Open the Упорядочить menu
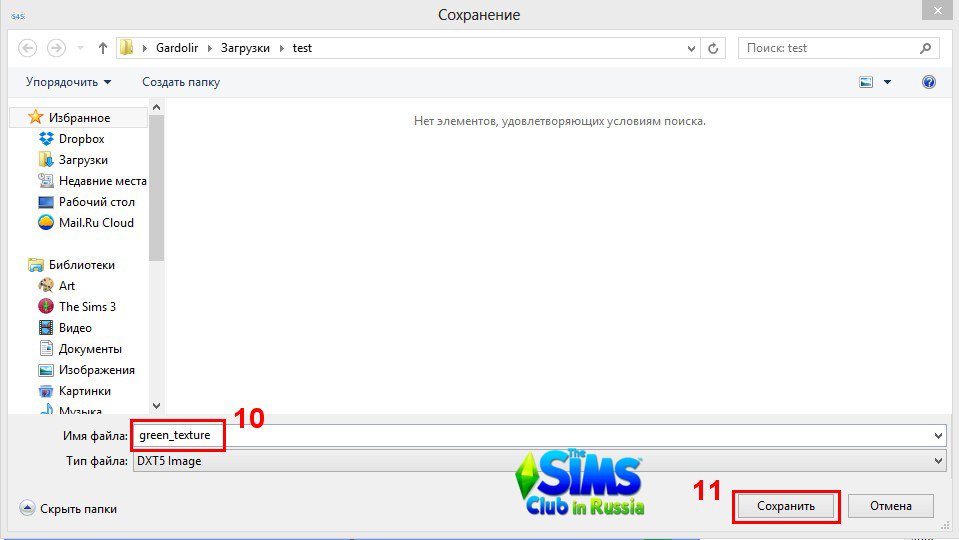This screenshot has height=540, width=959. tap(69, 82)
